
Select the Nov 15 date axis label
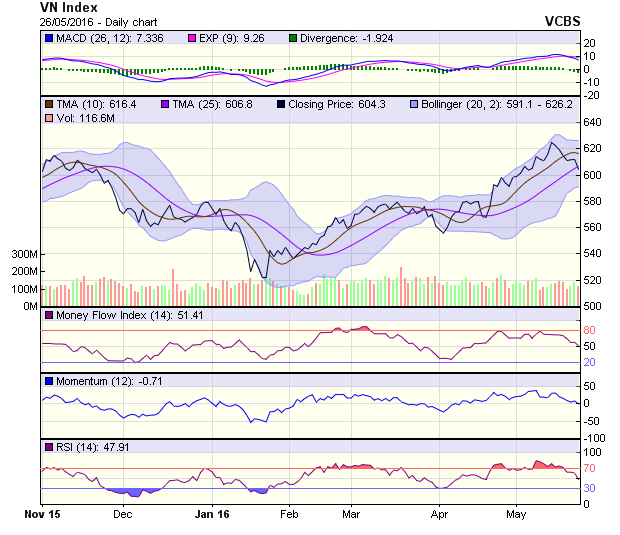(x=41, y=514)
